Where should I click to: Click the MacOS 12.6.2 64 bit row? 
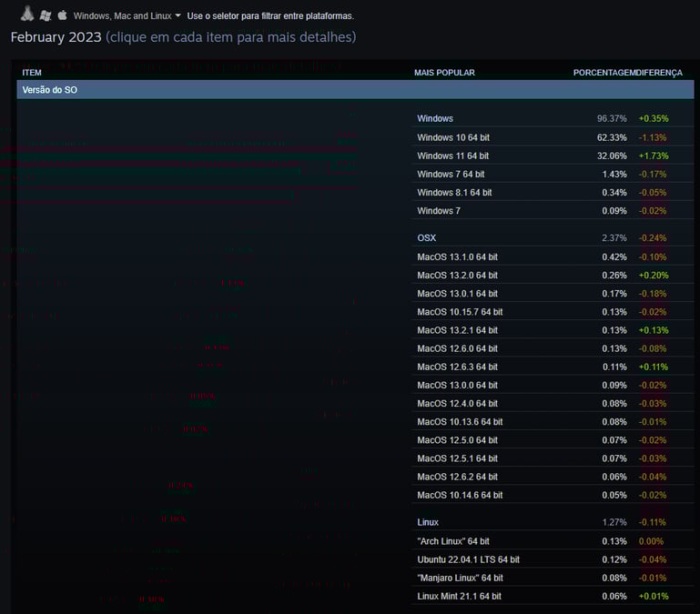(x=553, y=477)
